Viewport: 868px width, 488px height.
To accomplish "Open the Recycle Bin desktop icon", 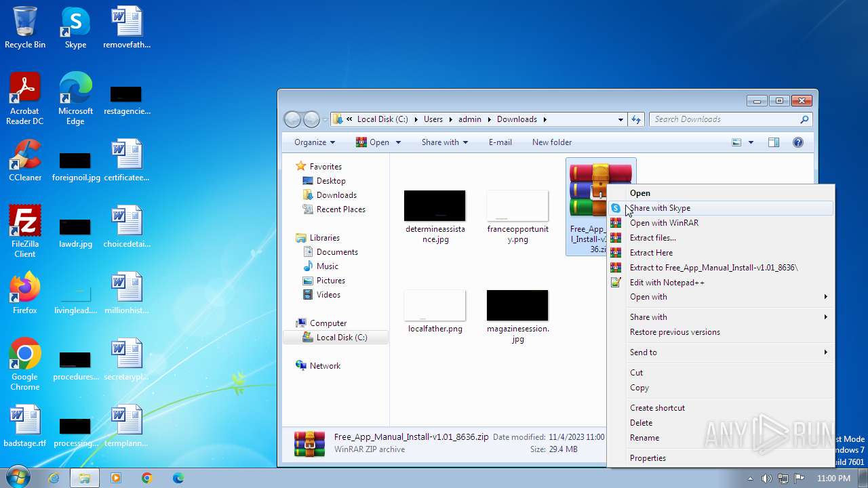I will 25,28.
